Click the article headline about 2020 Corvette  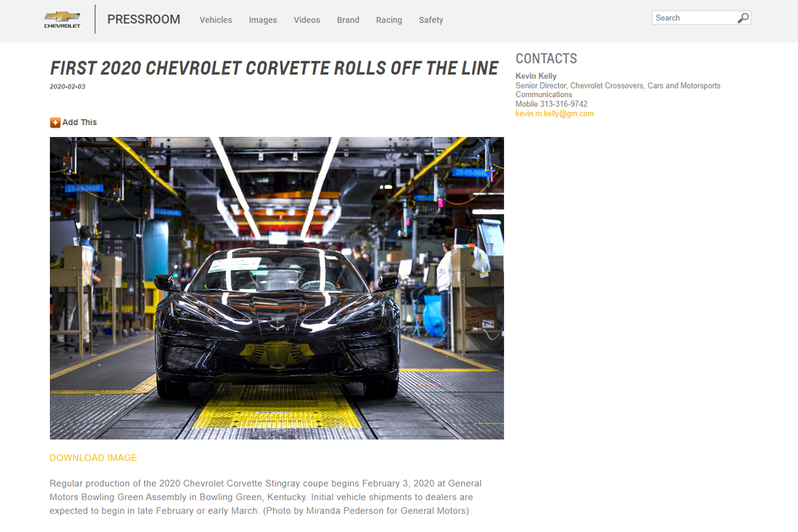tap(274, 68)
